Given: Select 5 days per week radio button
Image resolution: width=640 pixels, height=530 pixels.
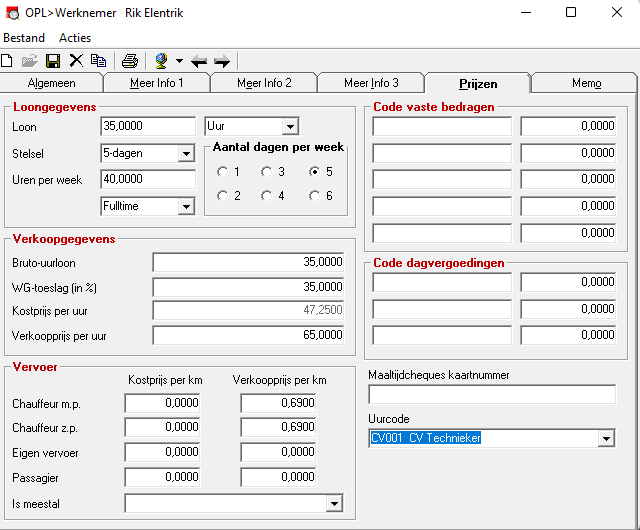Looking at the screenshot, I should click(314, 172).
